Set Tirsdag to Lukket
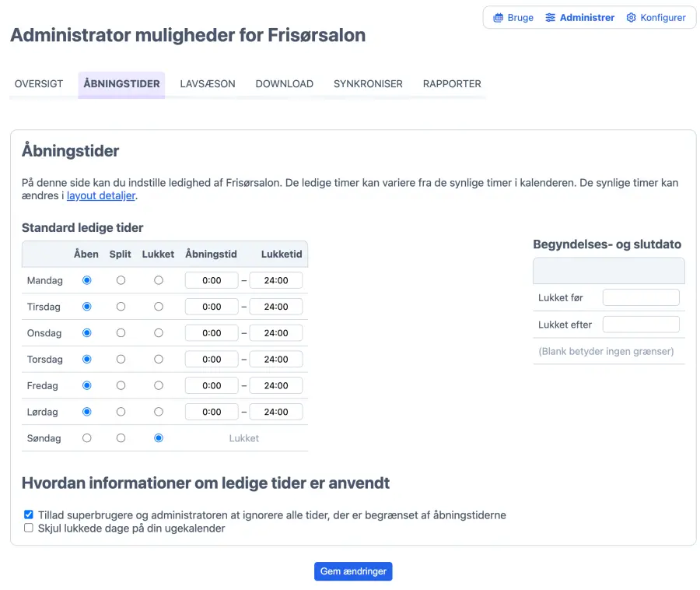 point(159,307)
